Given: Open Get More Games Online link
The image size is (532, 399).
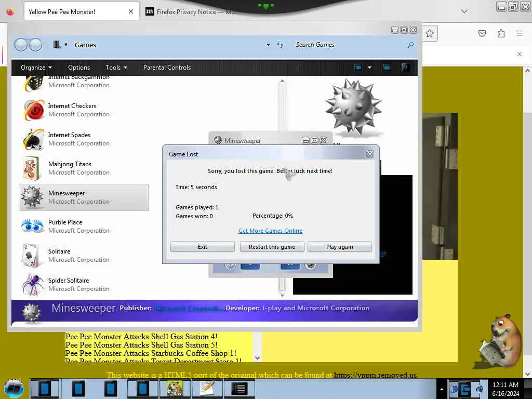Looking at the screenshot, I should [x=270, y=231].
